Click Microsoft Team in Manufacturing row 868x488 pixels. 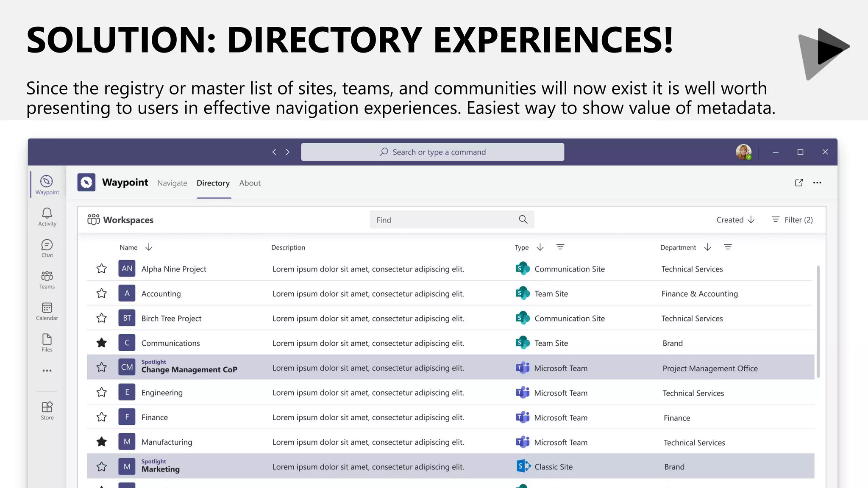coord(561,442)
